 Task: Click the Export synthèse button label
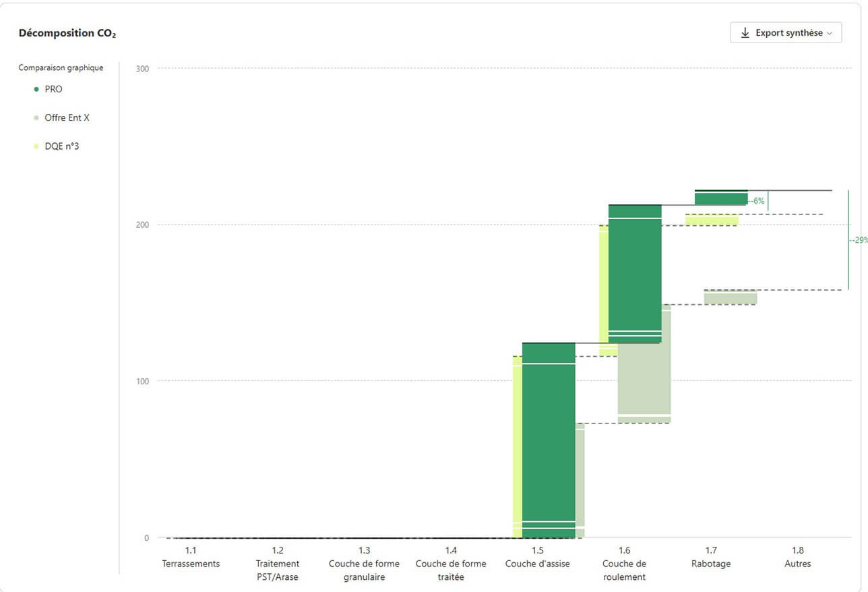pos(789,33)
